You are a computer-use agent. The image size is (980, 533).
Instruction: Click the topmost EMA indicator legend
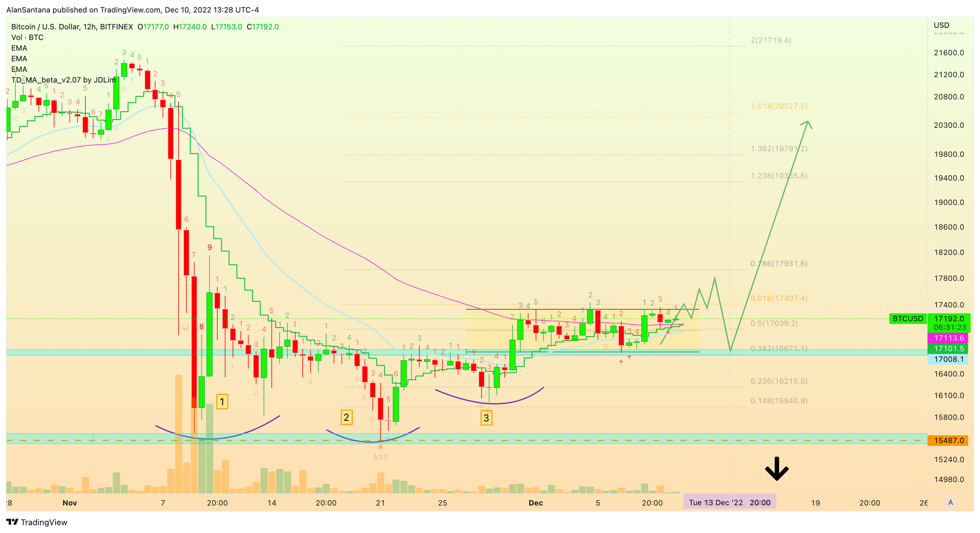[19, 48]
